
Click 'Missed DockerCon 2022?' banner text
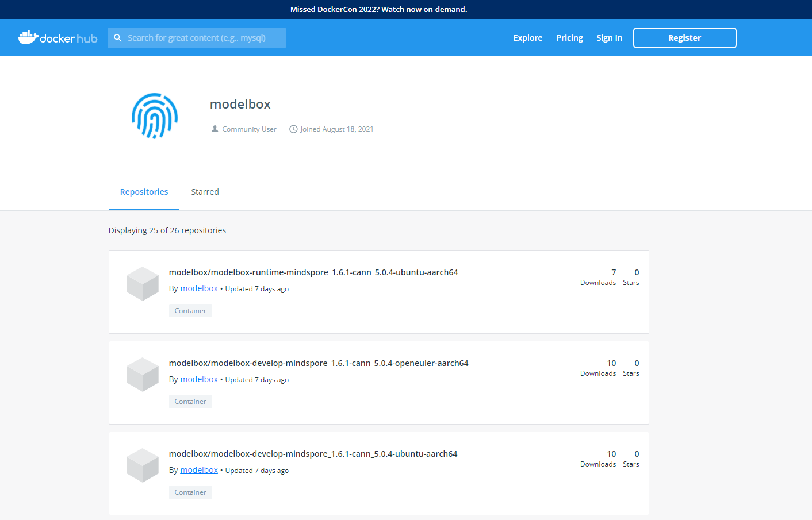[335, 9]
